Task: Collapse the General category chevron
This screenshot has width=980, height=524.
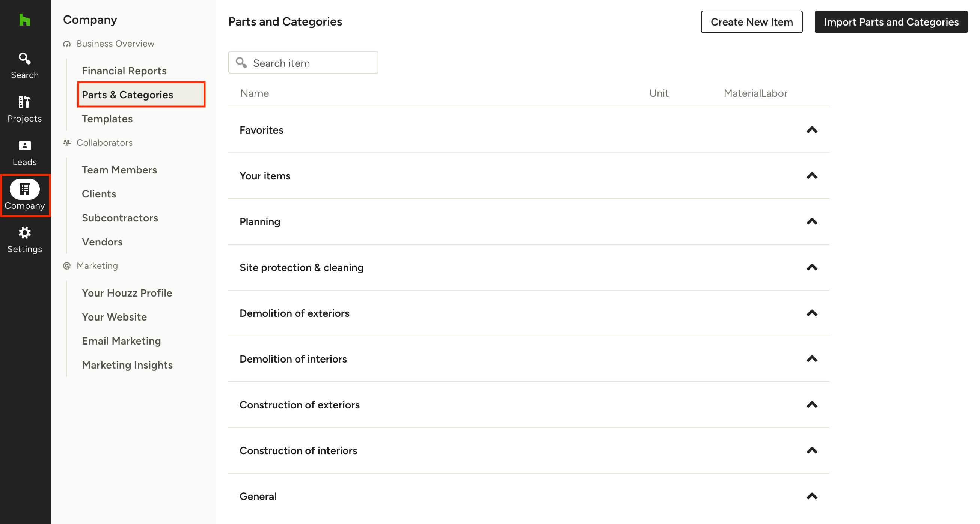Action: coord(811,496)
